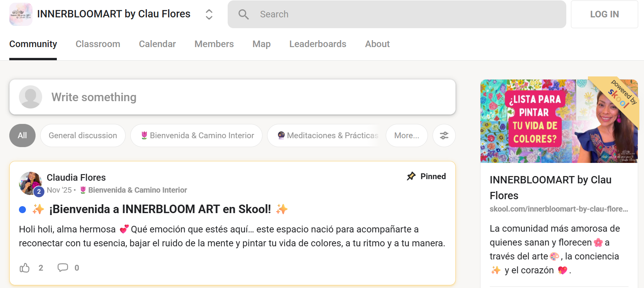Like the Bienvenida post with thumbs up
The width and height of the screenshot is (644, 288).
[25, 268]
